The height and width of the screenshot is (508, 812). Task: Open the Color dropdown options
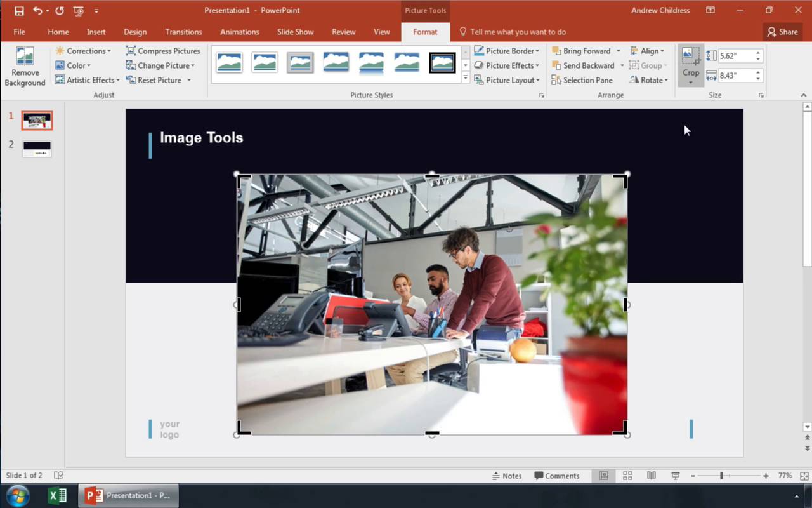coord(75,65)
